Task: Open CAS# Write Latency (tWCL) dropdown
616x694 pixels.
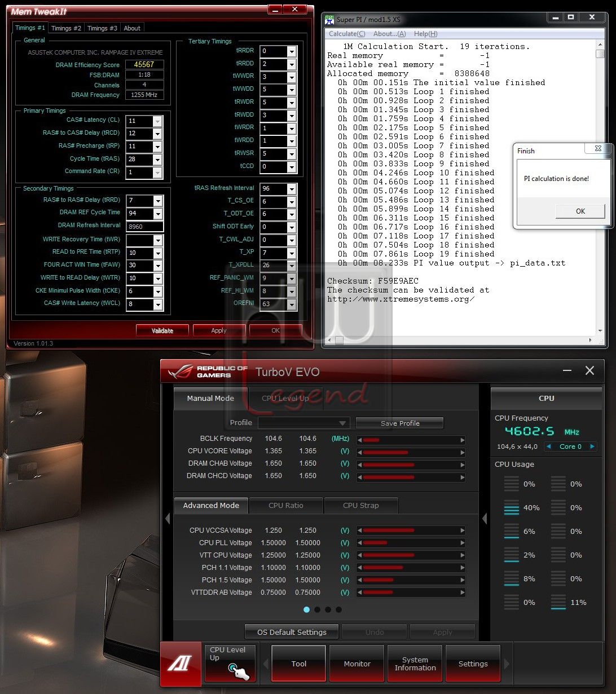Action: tap(157, 304)
